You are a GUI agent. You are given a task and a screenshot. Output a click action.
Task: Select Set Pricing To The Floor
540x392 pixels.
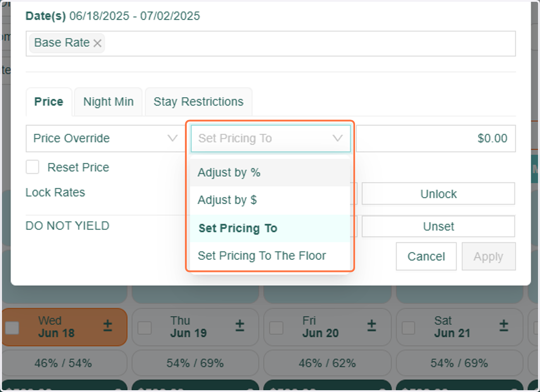tap(270, 256)
